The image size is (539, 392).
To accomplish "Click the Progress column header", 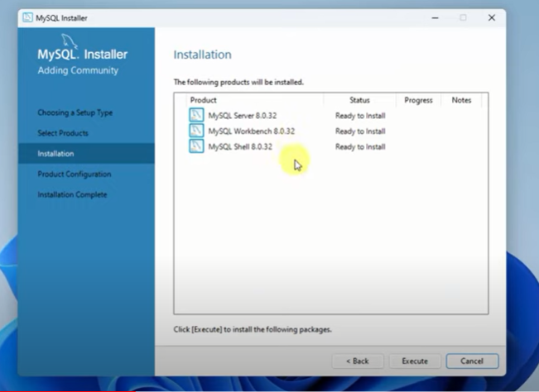I will [x=418, y=100].
